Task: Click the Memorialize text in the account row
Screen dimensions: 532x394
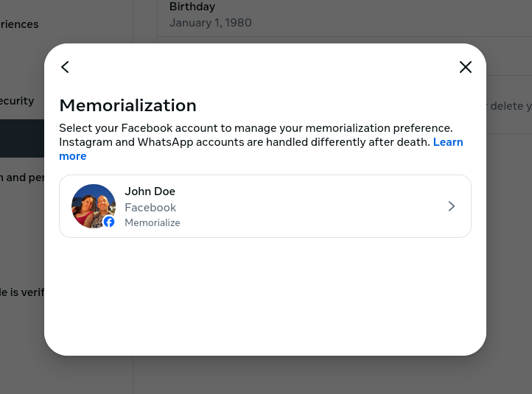Action: click(x=152, y=222)
